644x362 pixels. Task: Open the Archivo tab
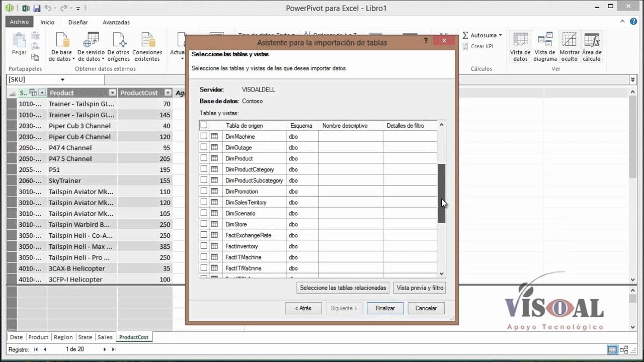click(x=20, y=22)
